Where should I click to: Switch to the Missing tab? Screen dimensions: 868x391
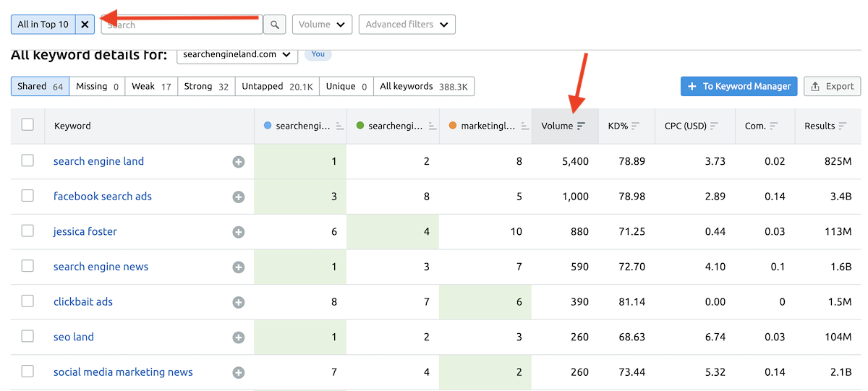click(x=97, y=87)
